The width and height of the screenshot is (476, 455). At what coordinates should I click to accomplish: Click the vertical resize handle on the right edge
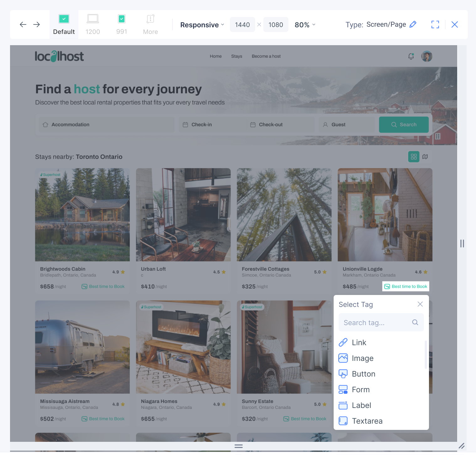[x=462, y=244]
